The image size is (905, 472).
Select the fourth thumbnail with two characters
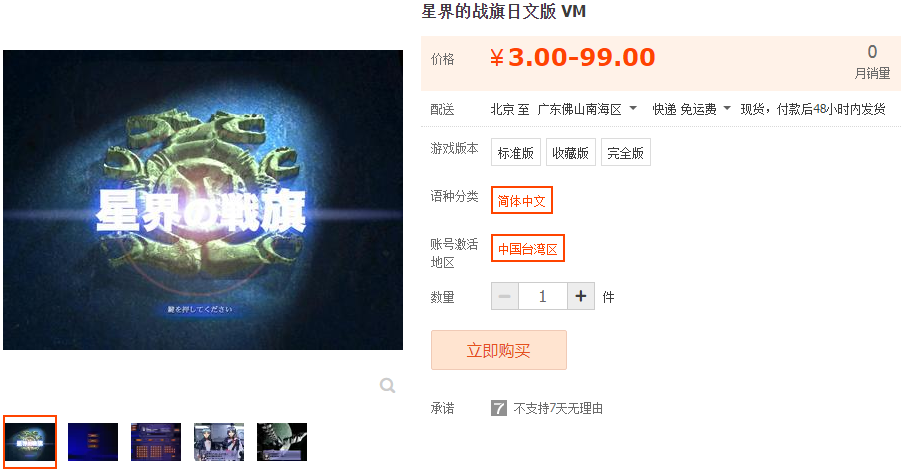point(219,442)
